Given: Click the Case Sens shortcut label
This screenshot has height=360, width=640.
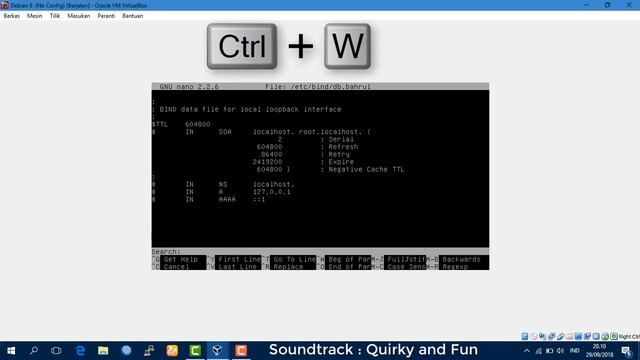Looking at the screenshot, I should 406,267.
